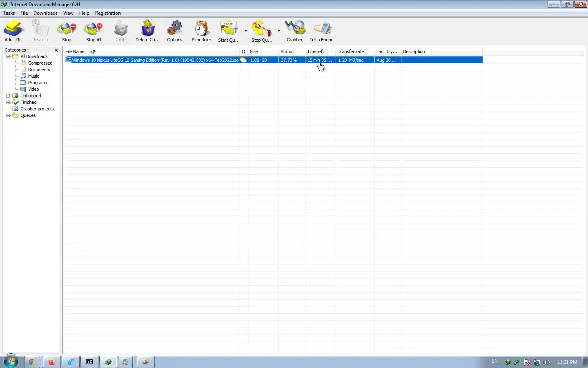Open the Start Queue dropdown arrow
Screen dimensions: 588x368
tap(245, 31)
